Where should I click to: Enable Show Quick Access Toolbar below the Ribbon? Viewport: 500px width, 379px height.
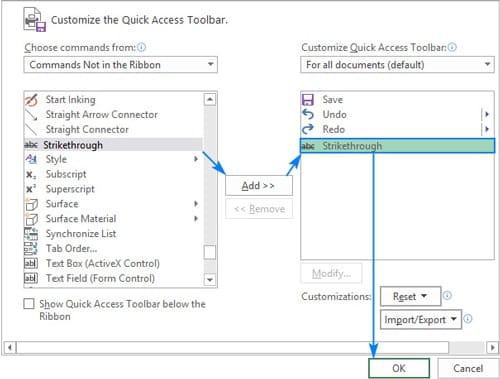[x=29, y=304]
